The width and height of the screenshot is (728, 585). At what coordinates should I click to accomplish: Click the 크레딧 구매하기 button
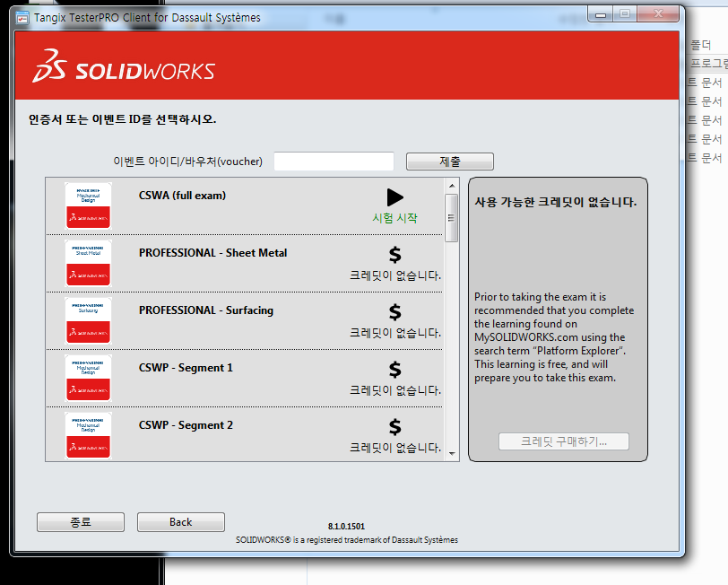(x=564, y=441)
